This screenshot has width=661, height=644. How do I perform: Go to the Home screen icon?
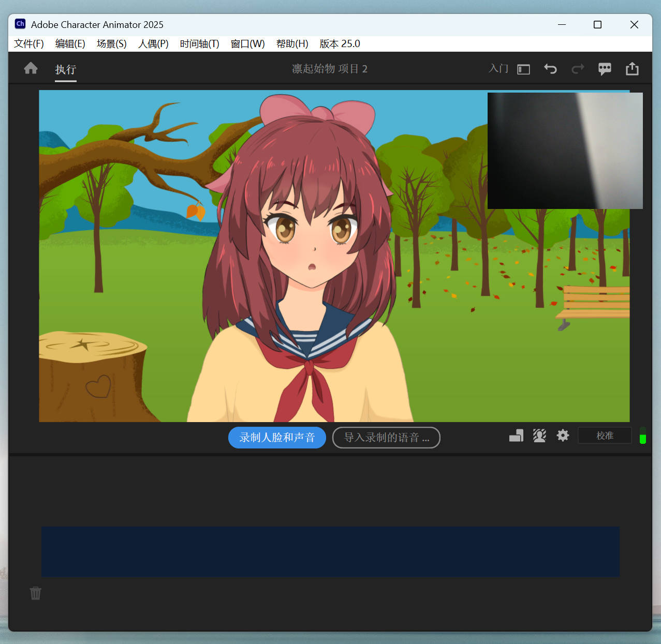click(x=31, y=68)
